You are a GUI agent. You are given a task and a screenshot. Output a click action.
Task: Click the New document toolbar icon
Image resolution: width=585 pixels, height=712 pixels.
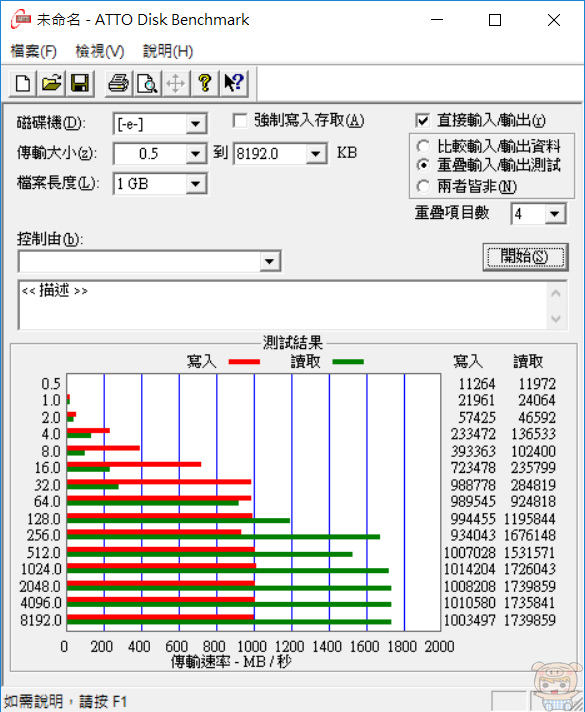click(x=23, y=84)
